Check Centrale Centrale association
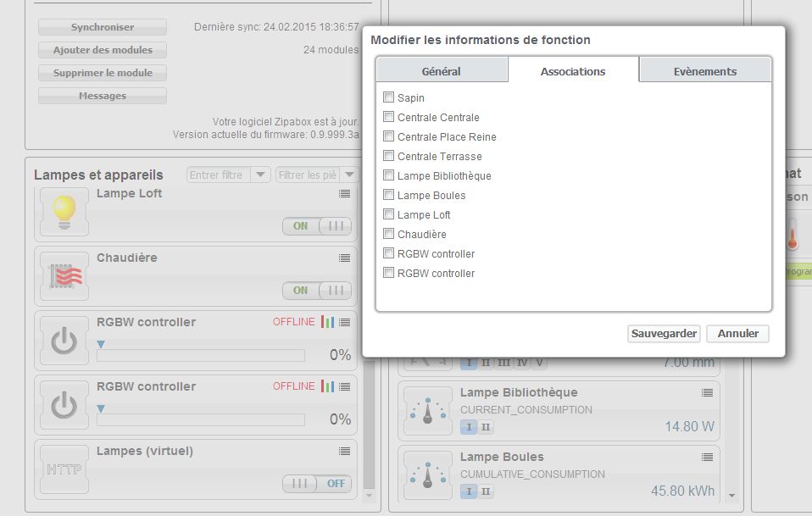Image resolution: width=812 pixels, height=516 pixels. 388,117
